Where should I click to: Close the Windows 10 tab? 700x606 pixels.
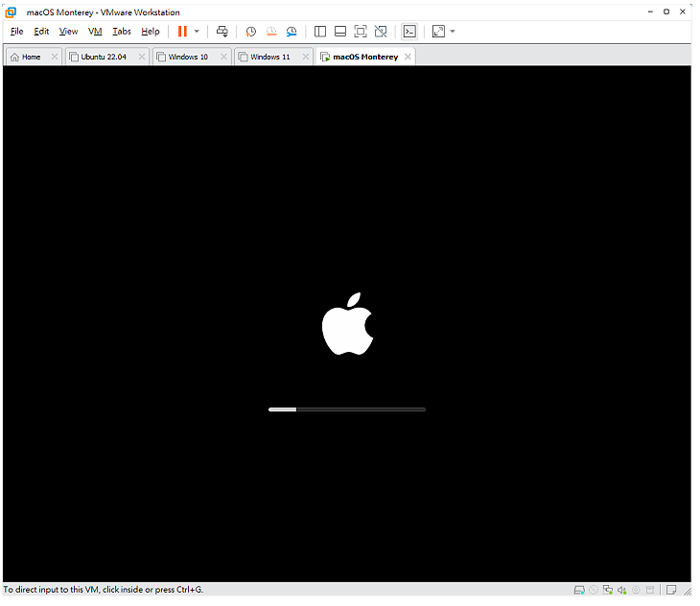226,58
